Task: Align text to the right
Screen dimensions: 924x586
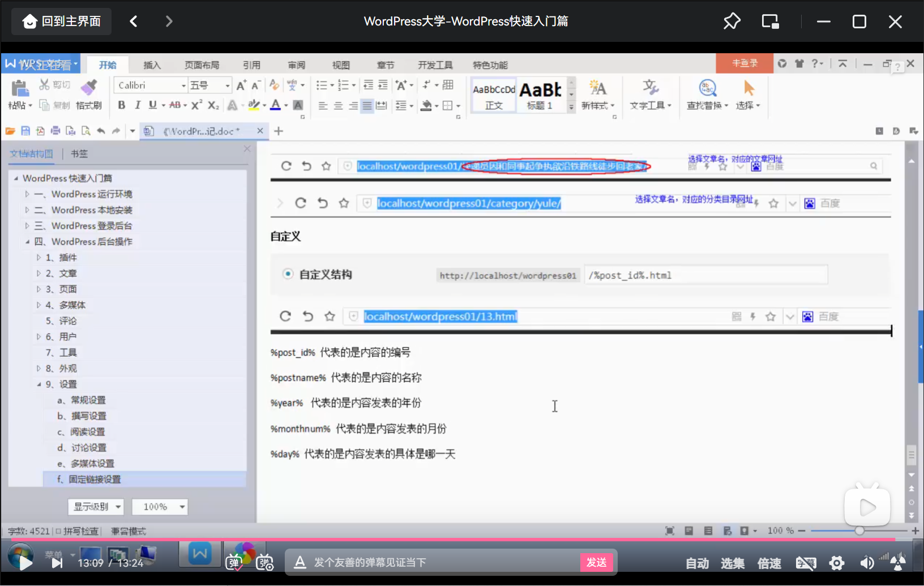Action: tap(353, 105)
